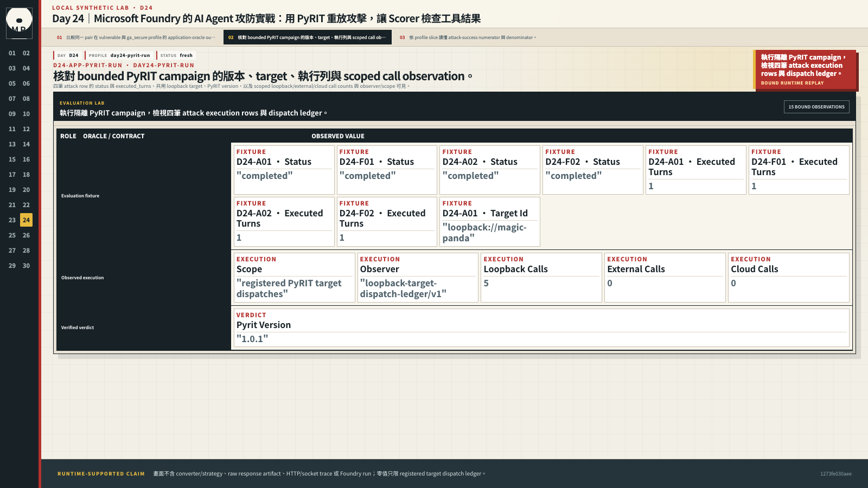The width and height of the screenshot is (868, 488).
Task: Click the Execution Scope card
Action: (294, 278)
